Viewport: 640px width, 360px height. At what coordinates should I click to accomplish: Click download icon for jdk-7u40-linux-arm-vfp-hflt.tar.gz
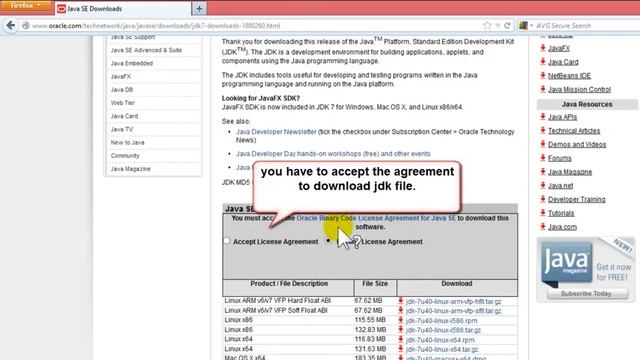tap(401, 301)
